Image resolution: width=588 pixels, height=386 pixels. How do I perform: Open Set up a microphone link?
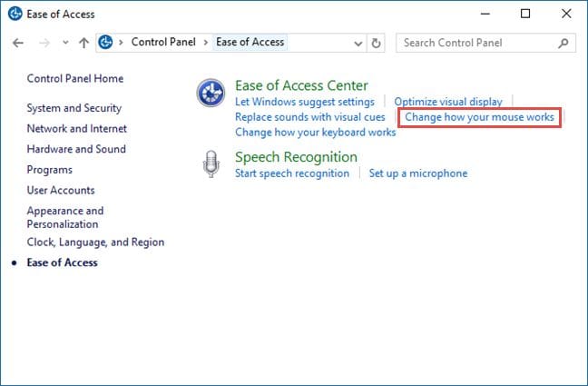[417, 173]
